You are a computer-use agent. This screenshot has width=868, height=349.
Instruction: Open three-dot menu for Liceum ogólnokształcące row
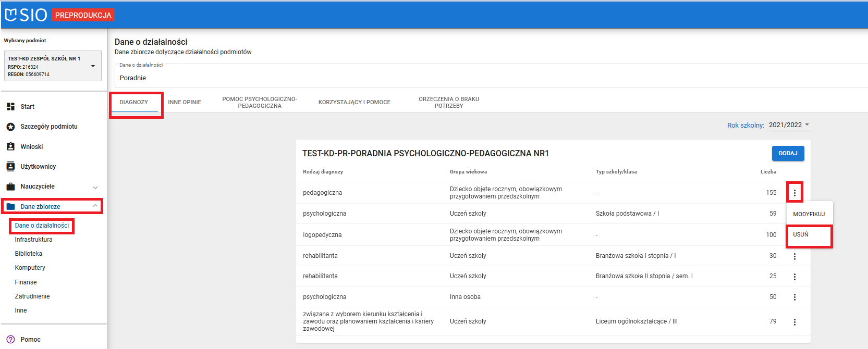pyautogui.click(x=794, y=322)
